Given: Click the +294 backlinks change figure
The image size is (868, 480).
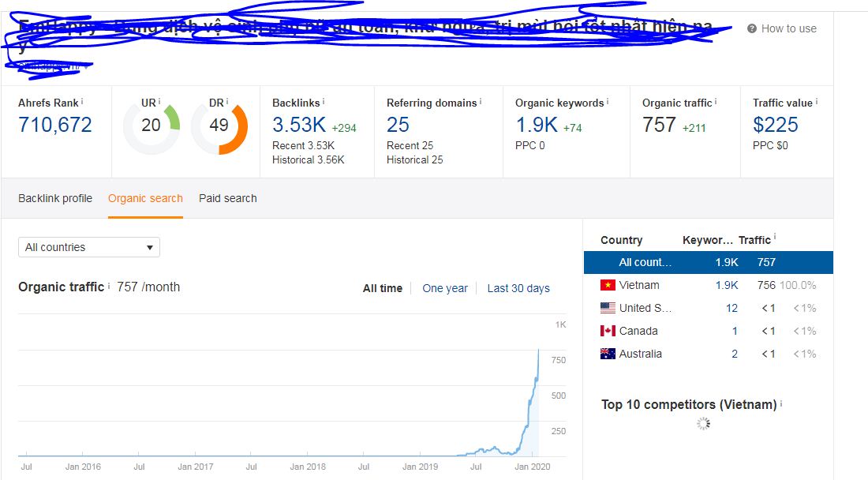Looking at the screenshot, I should click(344, 128).
